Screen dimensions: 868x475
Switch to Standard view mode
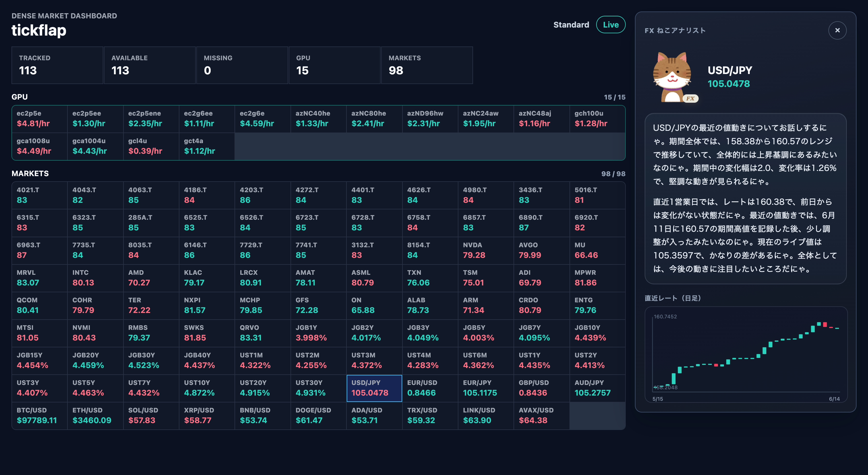571,25
